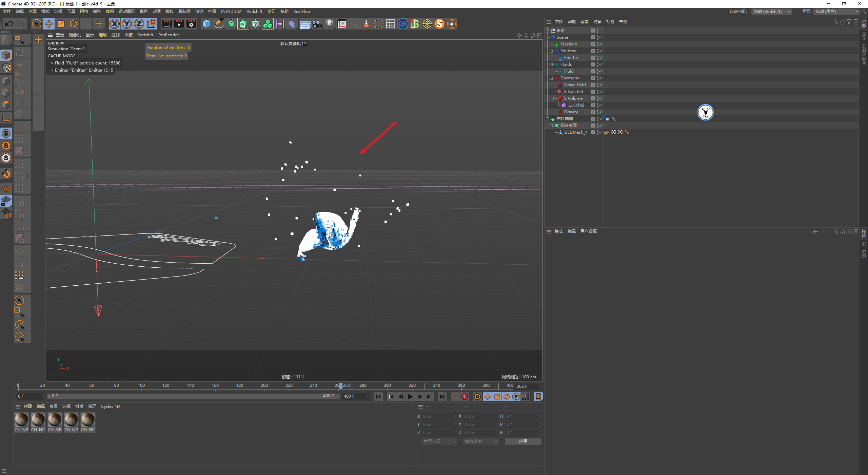Collapse the Daemons tree group

(x=551, y=78)
